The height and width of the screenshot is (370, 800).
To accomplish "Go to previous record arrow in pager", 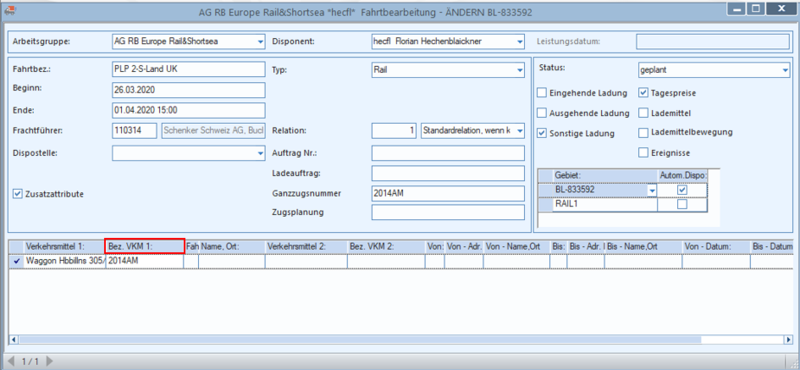I will pyautogui.click(x=11, y=361).
